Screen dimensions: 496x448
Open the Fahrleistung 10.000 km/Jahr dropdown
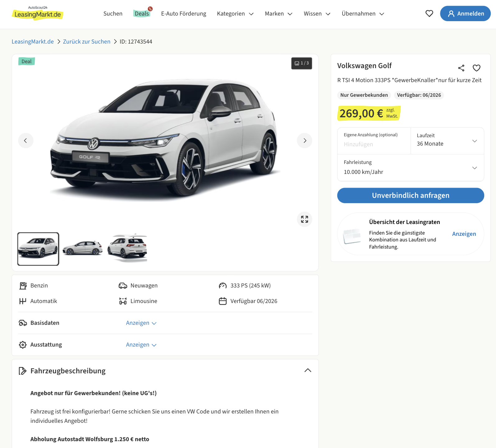(x=410, y=168)
